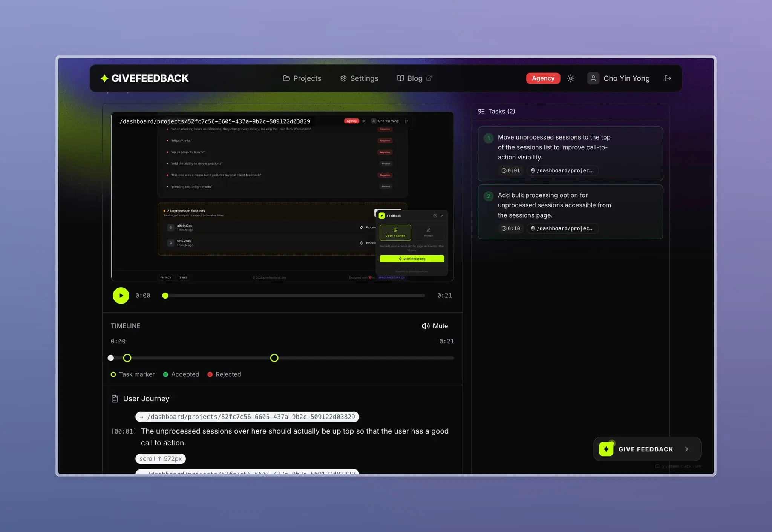Click the white timeline playhead

(111, 358)
